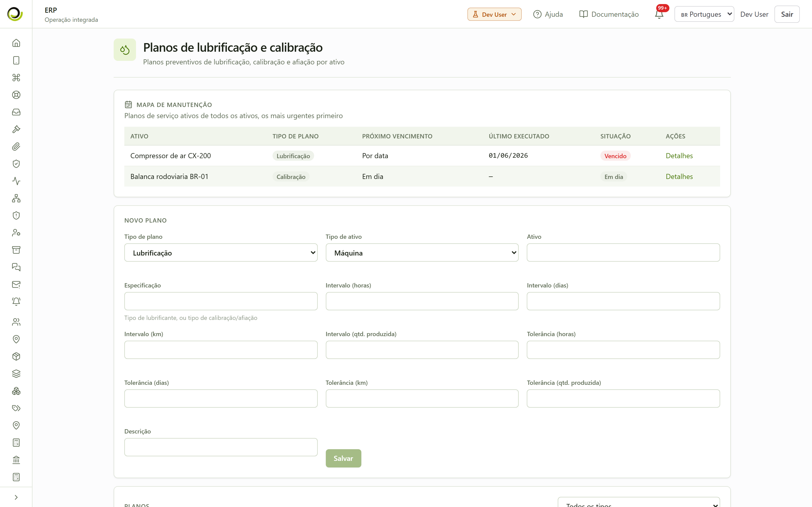Viewport: 812px width, 507px height.
Task: Open the Tipo de ativo dropdown
Action: click(422, 252)
